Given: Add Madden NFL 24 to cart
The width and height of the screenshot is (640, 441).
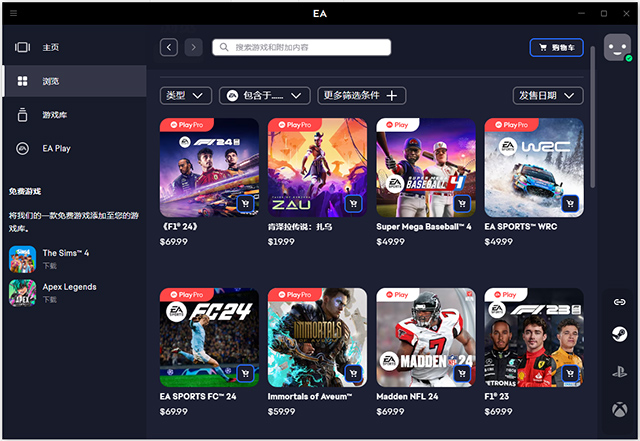Looking at the screenshot, I should tap(462, 374).
